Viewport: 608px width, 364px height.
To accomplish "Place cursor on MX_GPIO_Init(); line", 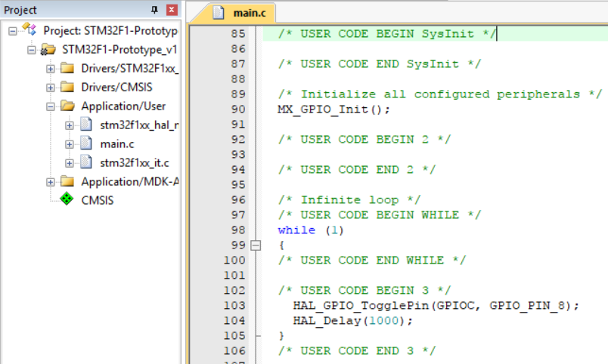I will coord(333,110).
